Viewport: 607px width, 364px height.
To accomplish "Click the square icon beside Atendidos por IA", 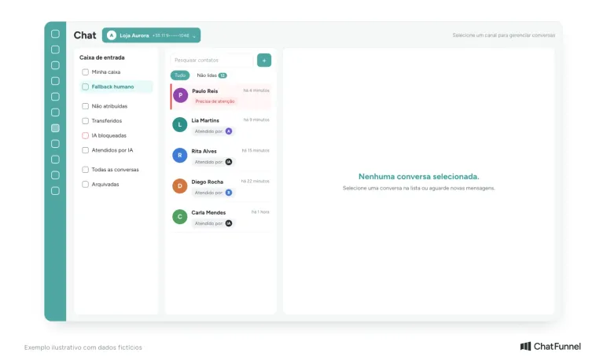I will 85,150.
